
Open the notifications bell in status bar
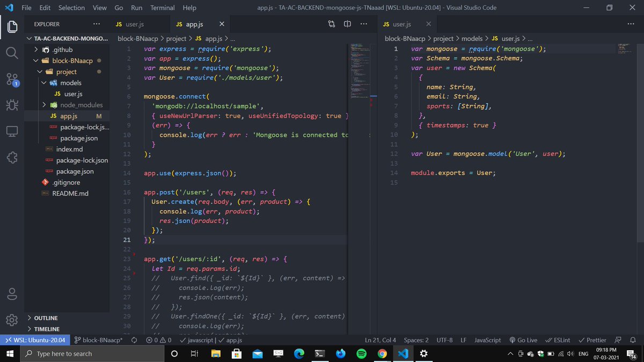click(632, 340)
